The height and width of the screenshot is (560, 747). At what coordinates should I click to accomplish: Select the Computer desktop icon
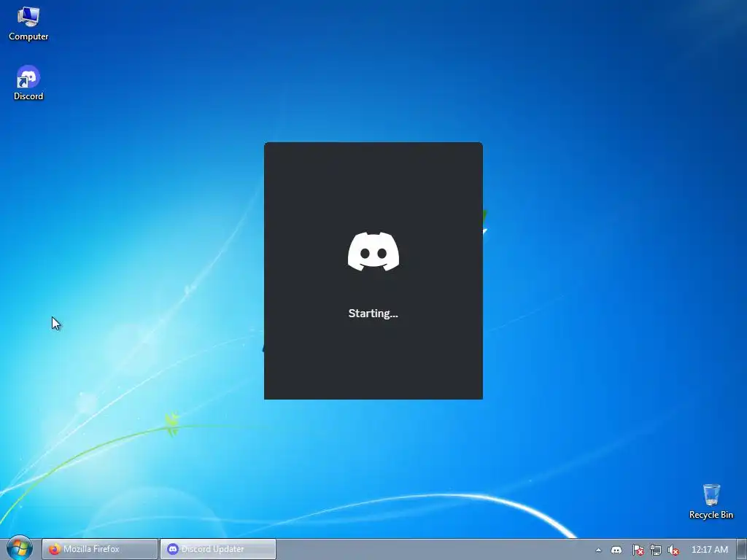28,24
